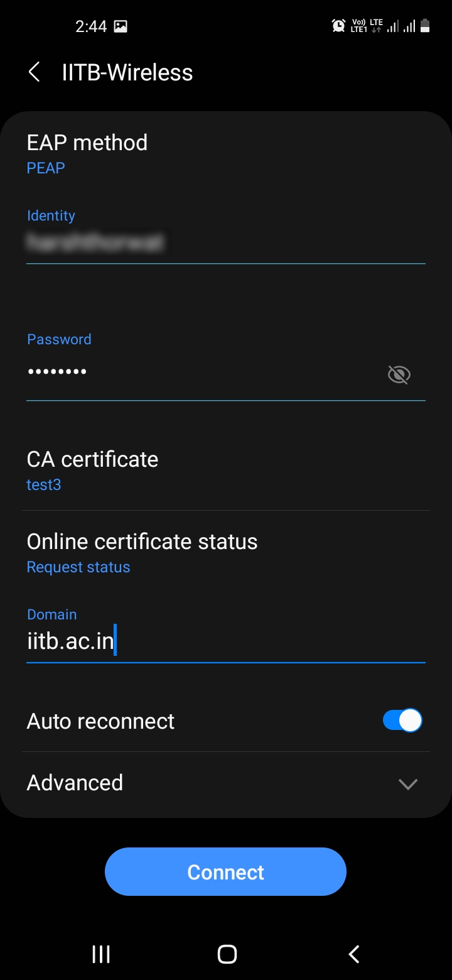The height and width of the screenshot is (980, 452).
Task: Tap the signal strength bars icon
Action: pyautogui.click(x=393, y=26)
